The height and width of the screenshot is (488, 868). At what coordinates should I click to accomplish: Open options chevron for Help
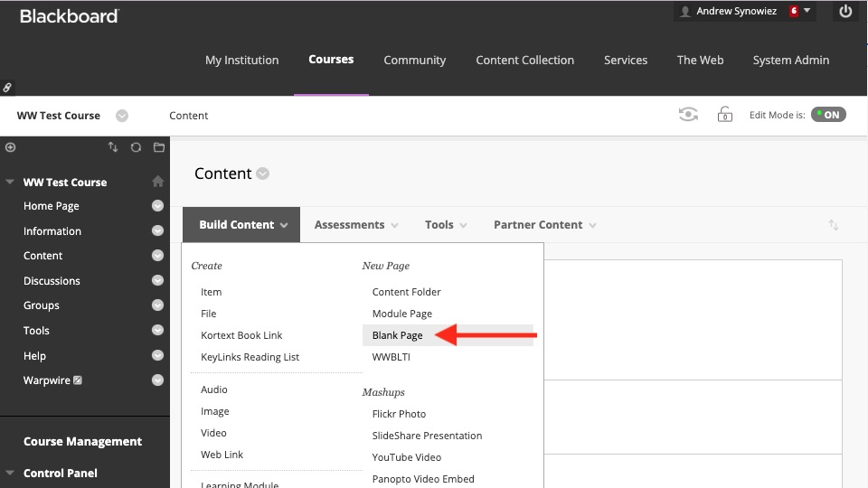click(x=157, y=355)
